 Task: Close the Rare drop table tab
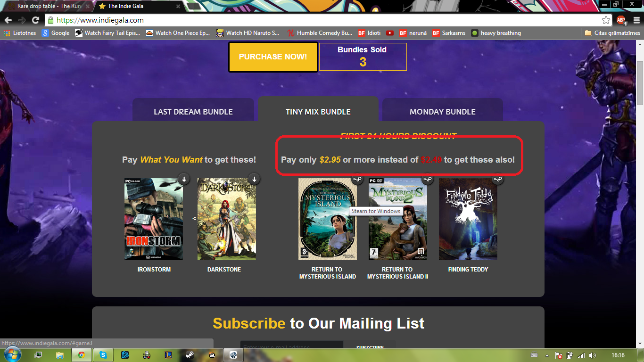coord(87,7)
